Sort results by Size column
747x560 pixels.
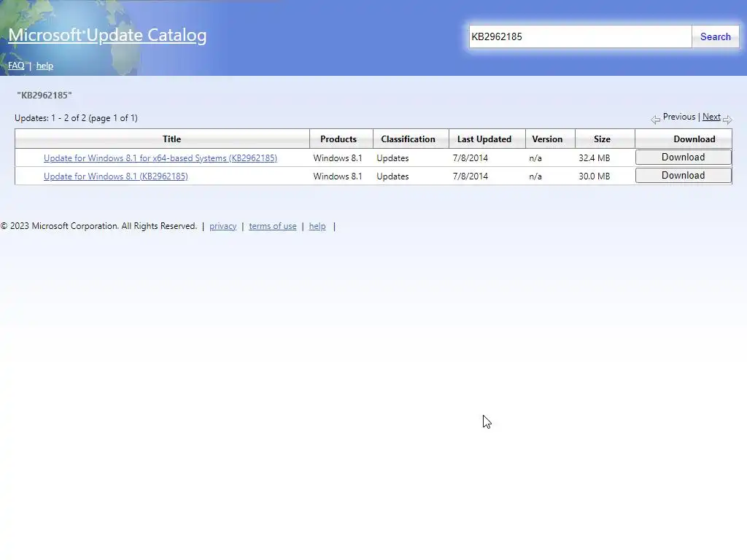[602, 139]
